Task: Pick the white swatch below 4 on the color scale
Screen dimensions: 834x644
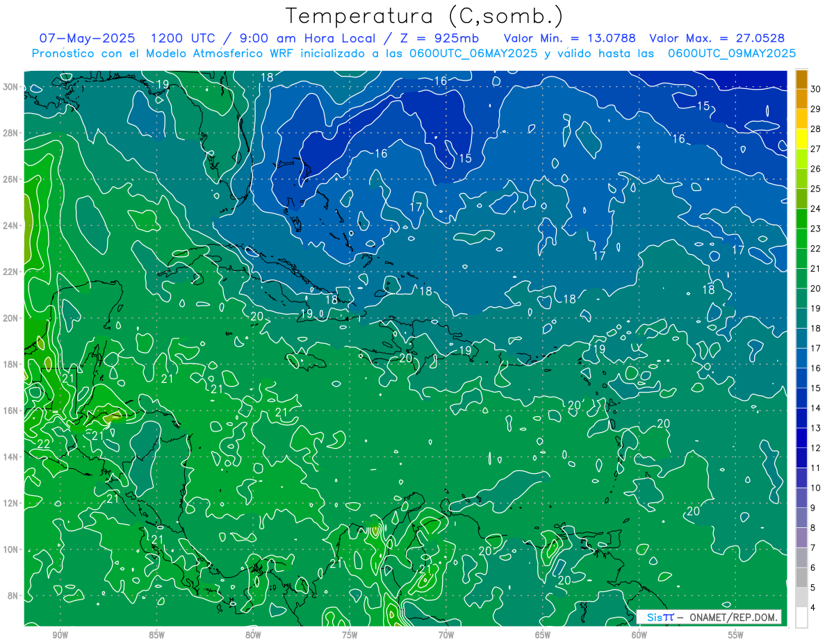Action: [x=801, y=618]
